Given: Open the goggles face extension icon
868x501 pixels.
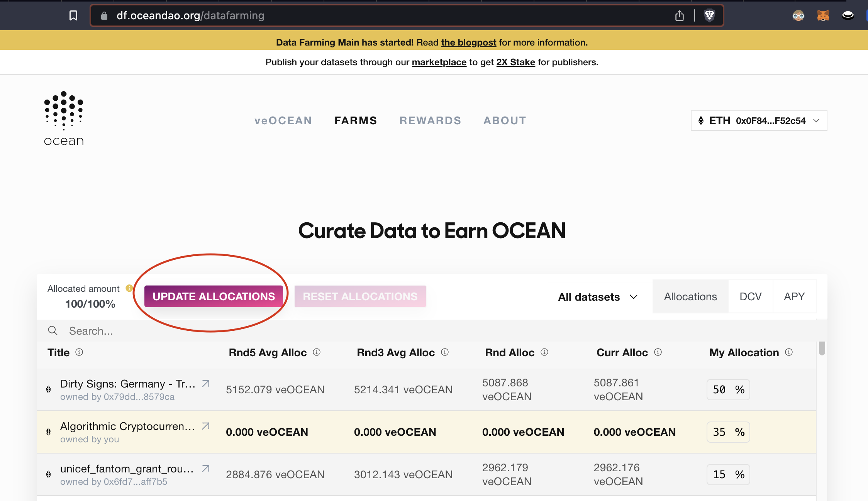Looking at the screenshot, I should coord(798,15).
